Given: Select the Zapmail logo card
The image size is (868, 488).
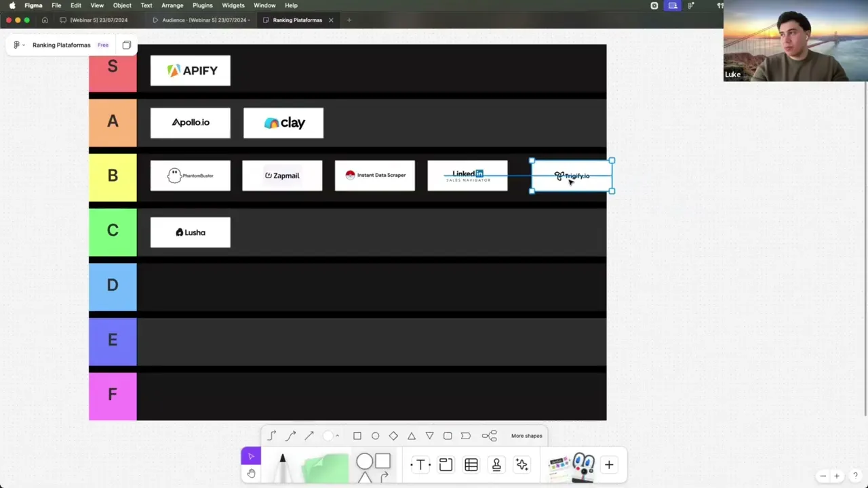Looking at the screenshot, I should click(x=282, y=176).
